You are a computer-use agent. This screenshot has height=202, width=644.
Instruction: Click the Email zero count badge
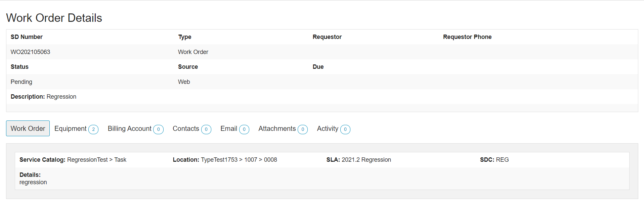[x=244, y=130]
